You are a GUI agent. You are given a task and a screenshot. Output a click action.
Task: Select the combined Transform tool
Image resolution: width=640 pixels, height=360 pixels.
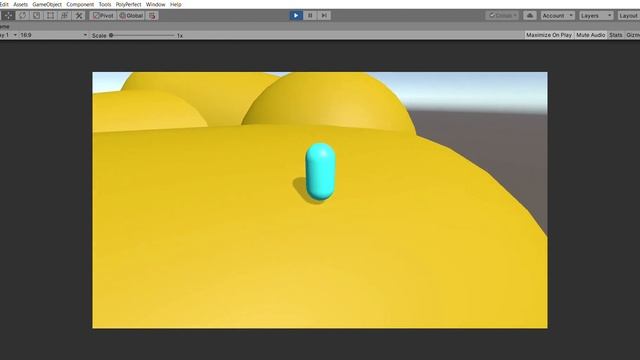click(64, 16)
